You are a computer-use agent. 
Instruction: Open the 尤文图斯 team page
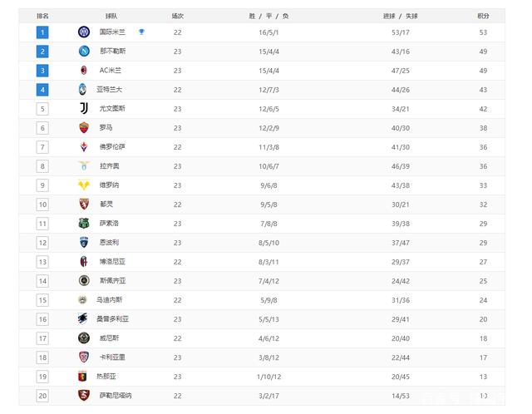[x=112, y=109]
